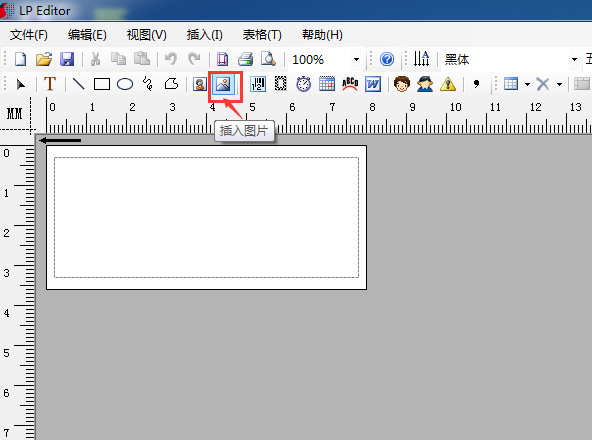Screen dimensions: 592x440
Task: Click the Insert Picture (插入图片) icon
Action: pos(223,84)
